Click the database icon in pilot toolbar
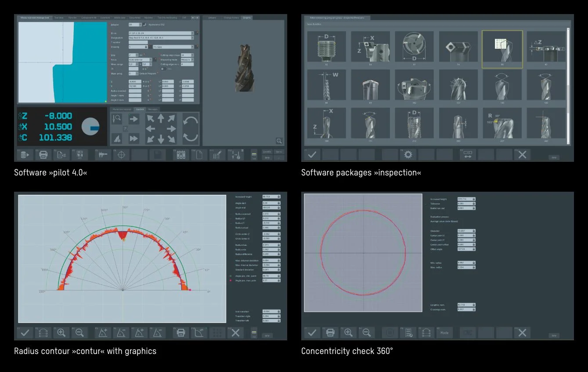 25,155
